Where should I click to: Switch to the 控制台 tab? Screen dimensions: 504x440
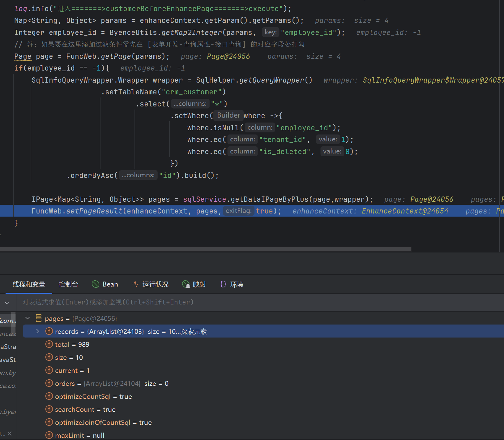pos(68,284)
